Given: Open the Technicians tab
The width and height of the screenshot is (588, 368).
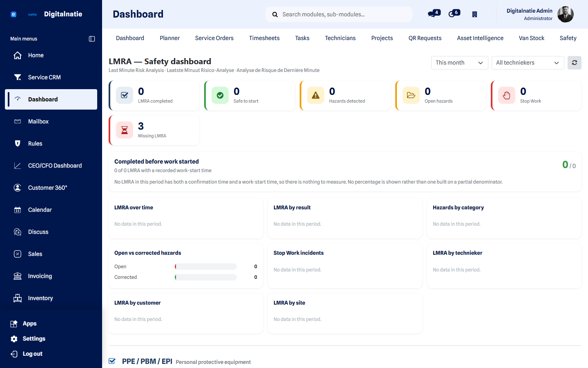Looking at the screenshot, I should [x=340, y=38].
